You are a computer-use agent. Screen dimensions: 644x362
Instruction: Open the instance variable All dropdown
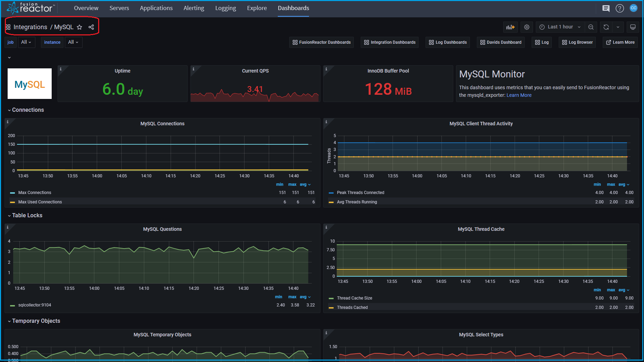point(73,42)
